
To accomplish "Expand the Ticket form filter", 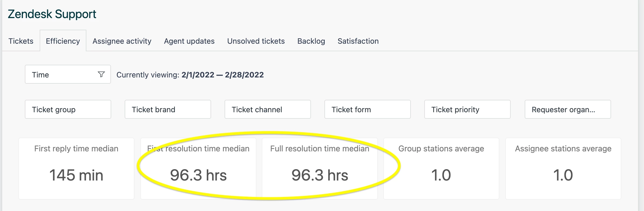I will pos(367,110).
